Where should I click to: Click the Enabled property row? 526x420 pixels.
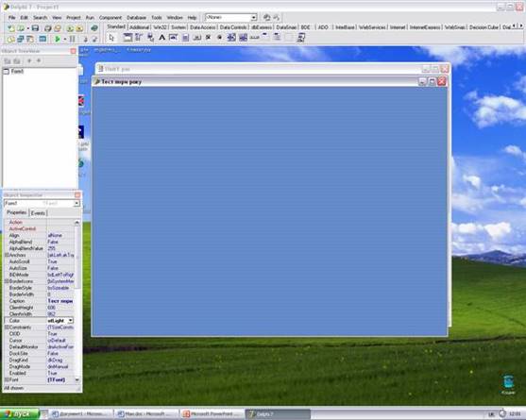pyautogui.click(x=40, y=373)
